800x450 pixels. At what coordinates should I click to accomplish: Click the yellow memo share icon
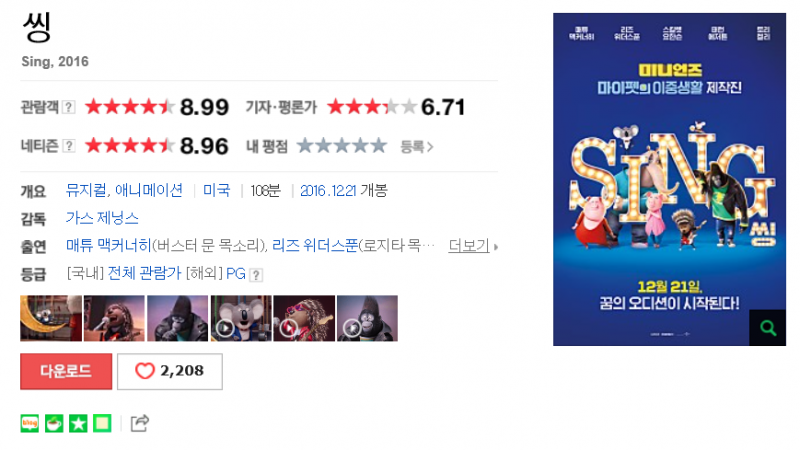click(x=102, y=423)
